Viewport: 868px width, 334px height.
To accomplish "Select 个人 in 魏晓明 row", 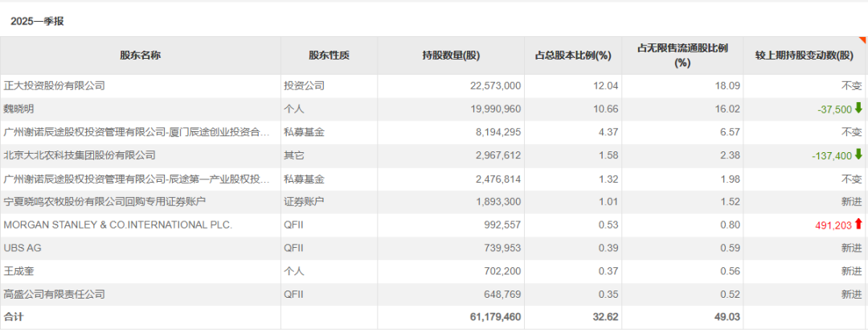I will coord(294,109).
